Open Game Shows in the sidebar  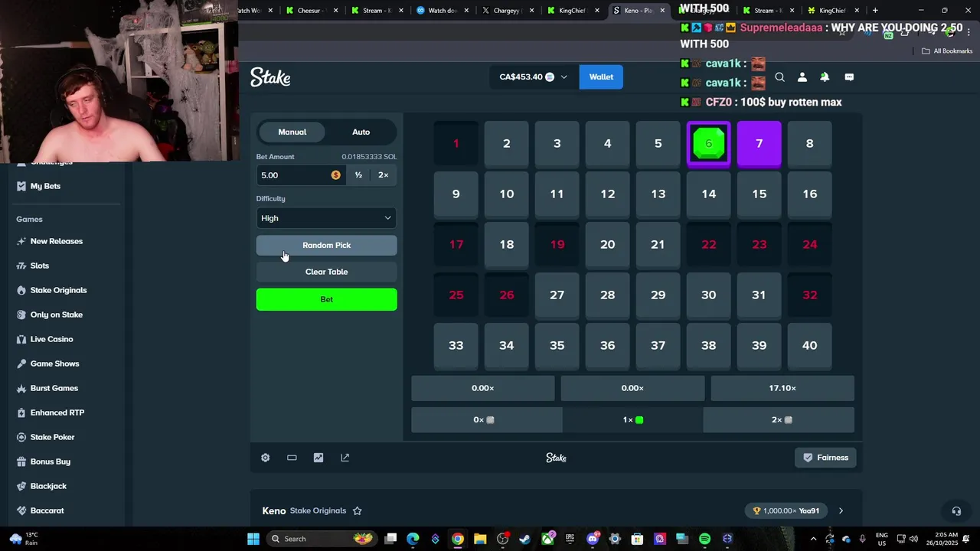[54, 364]
